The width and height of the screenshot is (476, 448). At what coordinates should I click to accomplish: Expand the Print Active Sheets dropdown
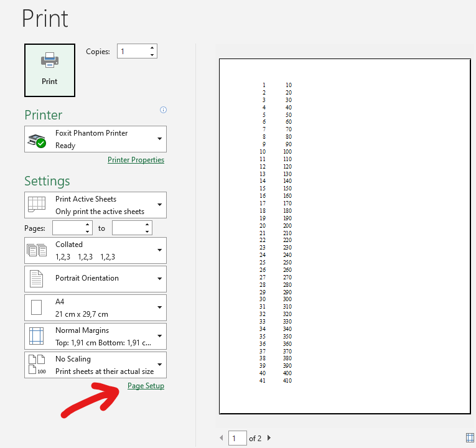[95, 205]
